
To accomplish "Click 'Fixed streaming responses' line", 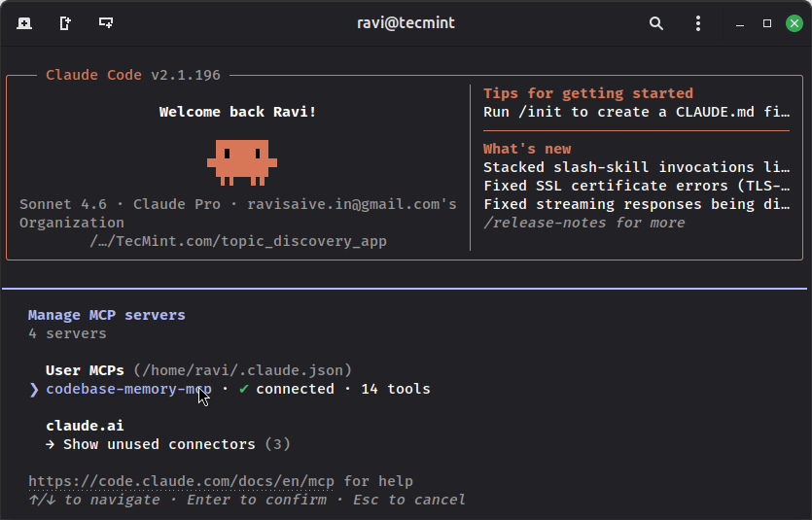I will 636,204.
